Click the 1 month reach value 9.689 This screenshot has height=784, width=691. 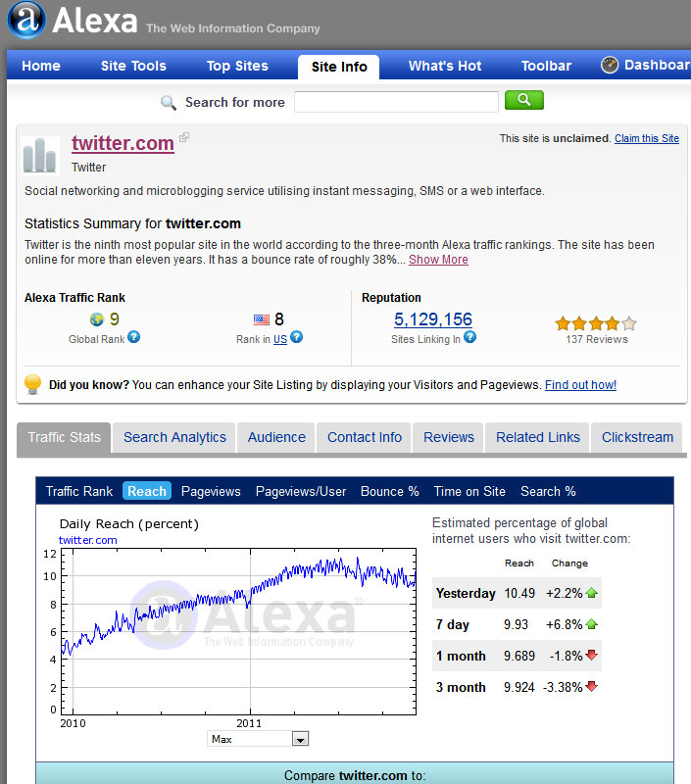pyautogui.click(x=519, y=656)
